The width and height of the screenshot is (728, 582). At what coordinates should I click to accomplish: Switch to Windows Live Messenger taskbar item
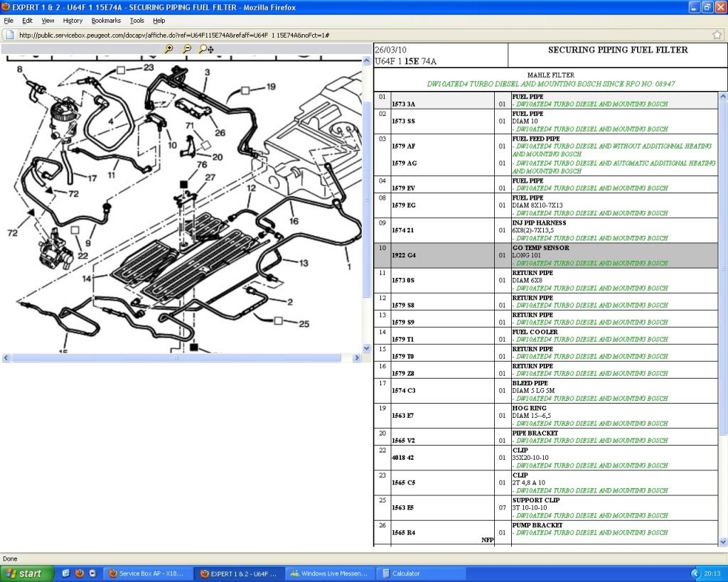tap(328, 573)
